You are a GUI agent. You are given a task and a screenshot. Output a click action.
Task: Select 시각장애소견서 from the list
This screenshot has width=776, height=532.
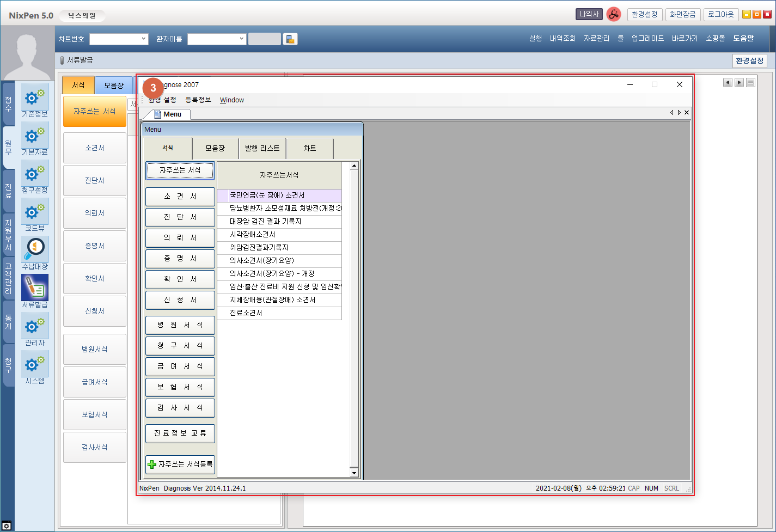(x=253, y=235)
